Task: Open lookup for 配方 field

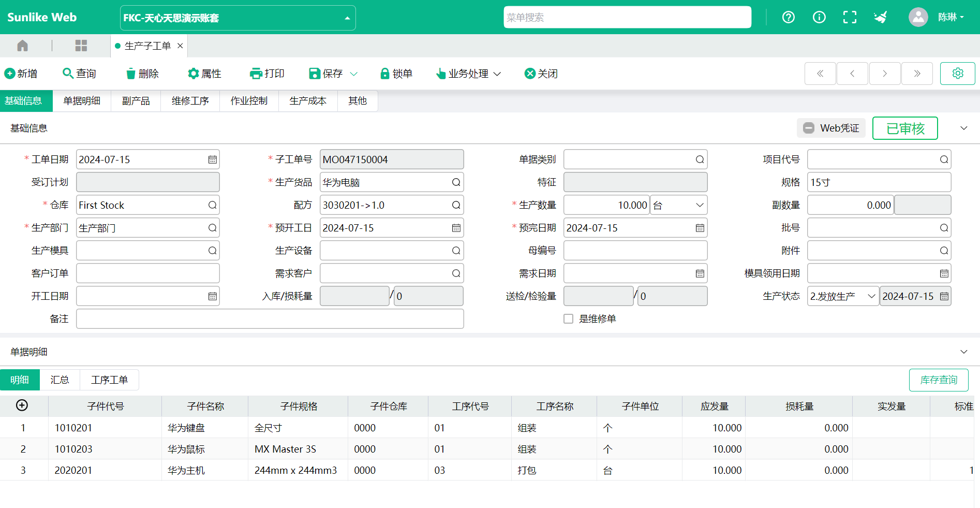Action: click(456, 205)
